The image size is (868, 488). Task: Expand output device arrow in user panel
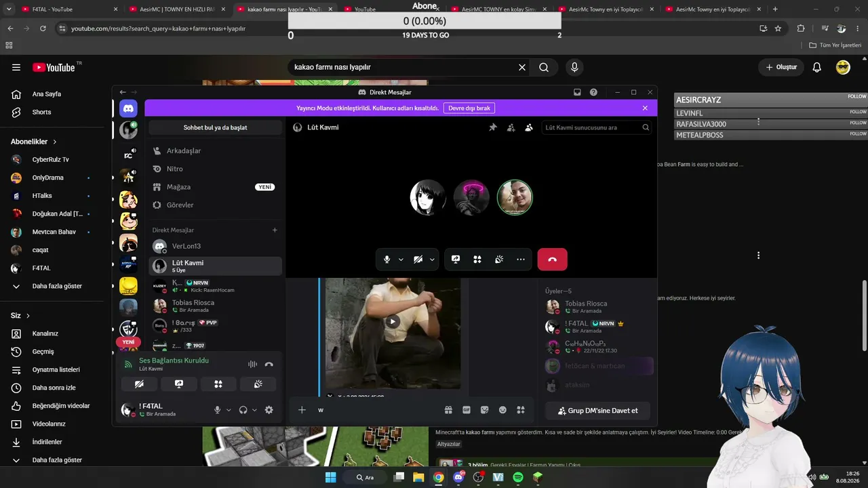254,410
